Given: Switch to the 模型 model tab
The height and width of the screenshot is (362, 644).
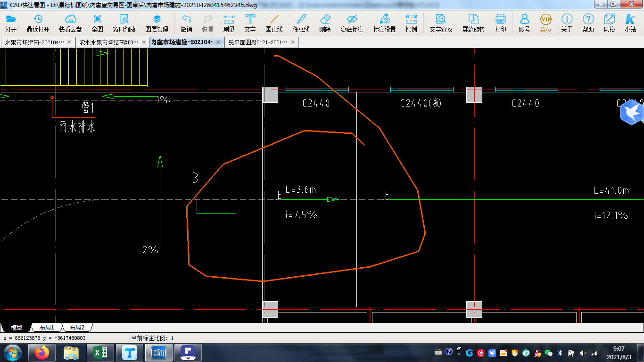Looking at the screenshot, I should 17,327.
